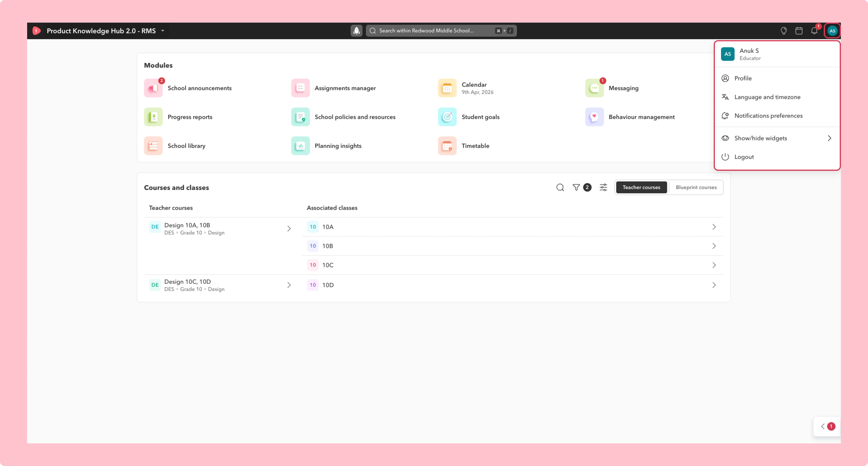Open the calendar icon in top bar
The width and height of the screenshot is (868, 466).
tap(799, 31)
